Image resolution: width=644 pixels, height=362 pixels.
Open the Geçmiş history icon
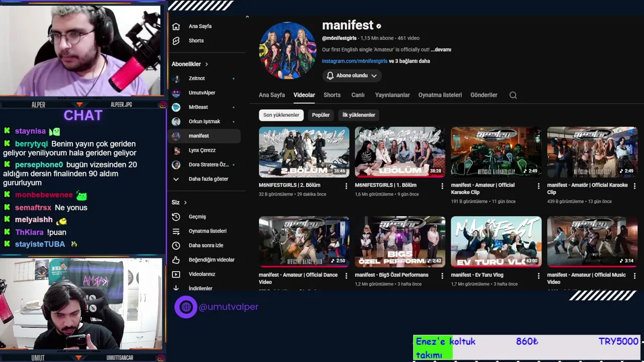pyautogui.click(x=176, y=217)
